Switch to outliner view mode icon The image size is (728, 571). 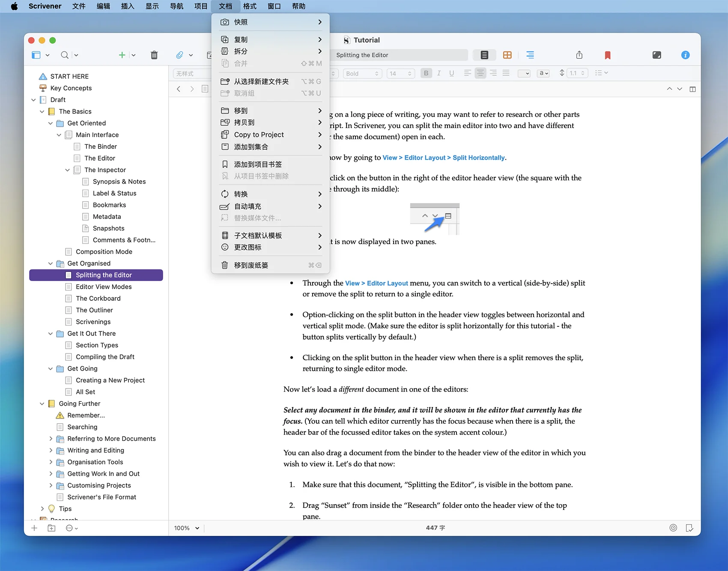point(530,55)
